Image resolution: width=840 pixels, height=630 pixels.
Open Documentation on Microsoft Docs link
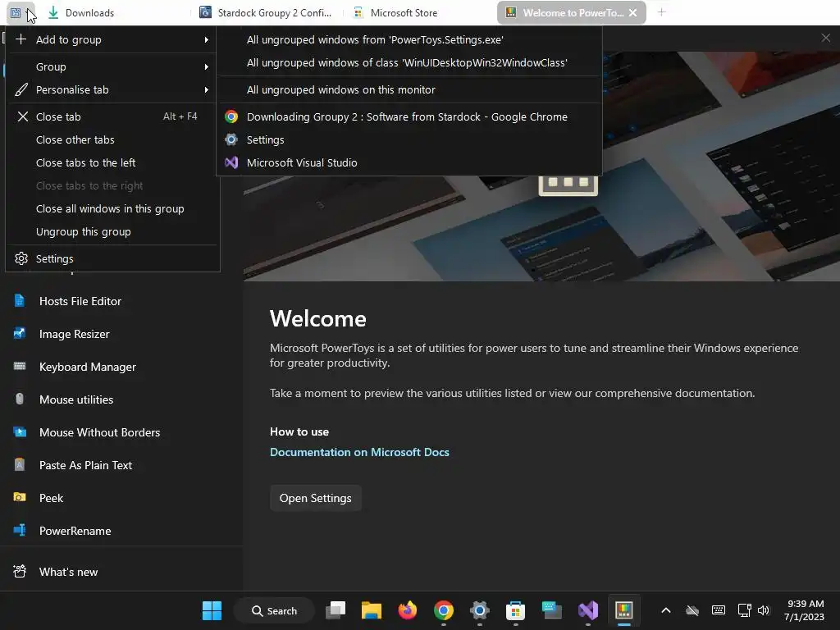click(x=359, y=452)
